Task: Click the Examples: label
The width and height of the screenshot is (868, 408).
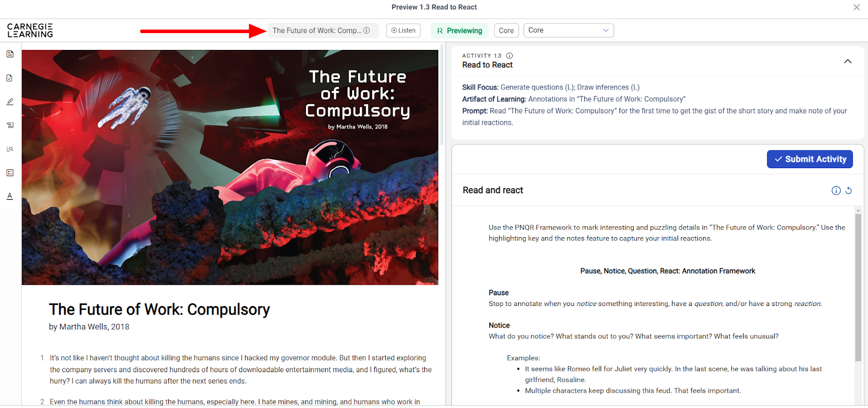Action: point(523,358)
